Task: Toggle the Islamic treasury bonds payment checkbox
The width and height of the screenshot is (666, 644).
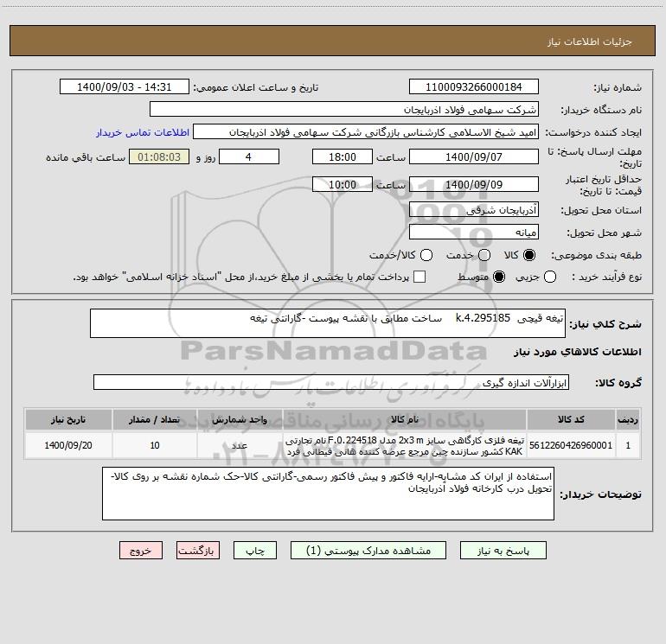Action: [419, 277]
